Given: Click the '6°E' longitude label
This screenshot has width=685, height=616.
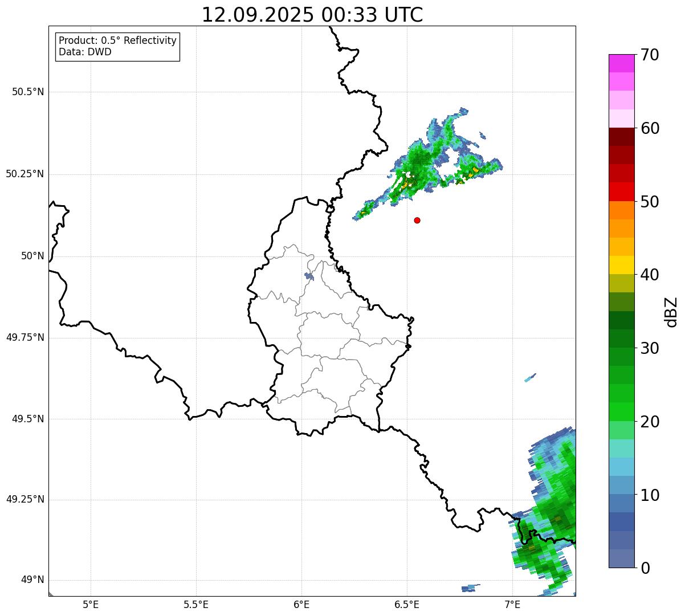Looking at the screenshot, I should (301, 605).
